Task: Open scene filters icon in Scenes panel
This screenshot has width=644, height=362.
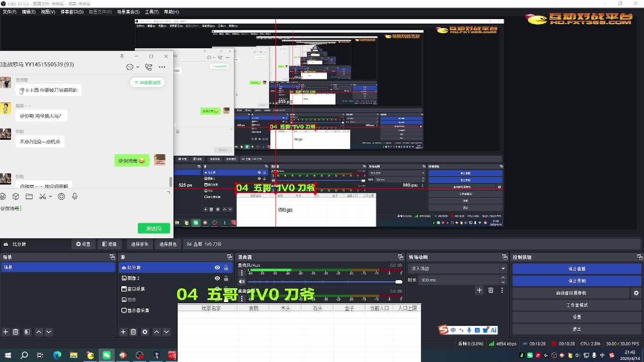Action: pyautogui.click(x=27, y=332)
